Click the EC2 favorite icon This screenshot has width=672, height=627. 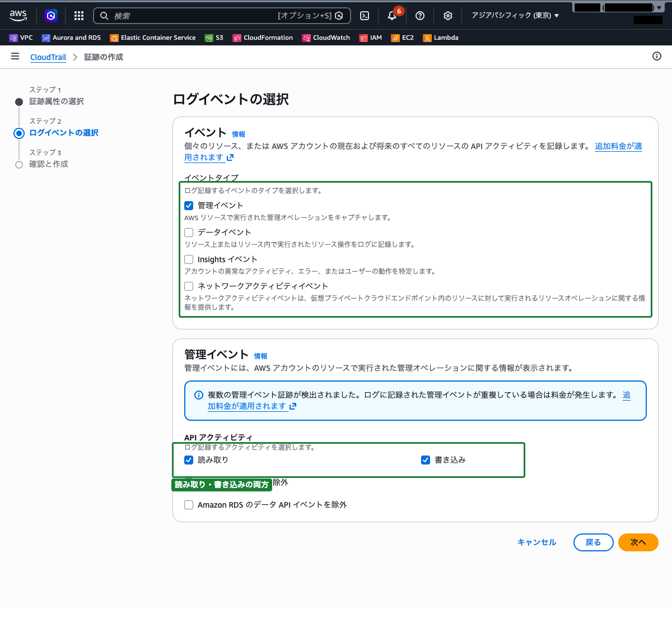395,38
